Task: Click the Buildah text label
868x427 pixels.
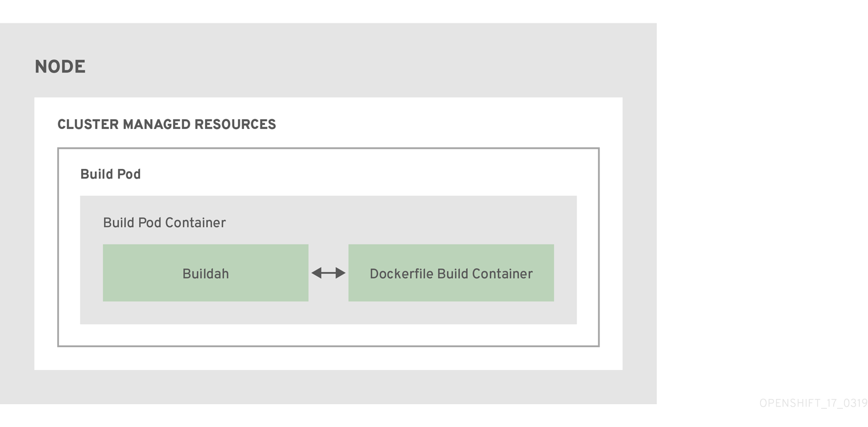Action: pyautogui.click(x=206, y=274)
